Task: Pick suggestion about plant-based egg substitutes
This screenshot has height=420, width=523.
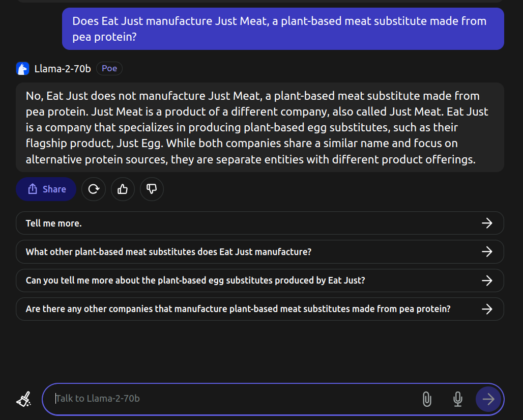Action: (x=260, y=281)
